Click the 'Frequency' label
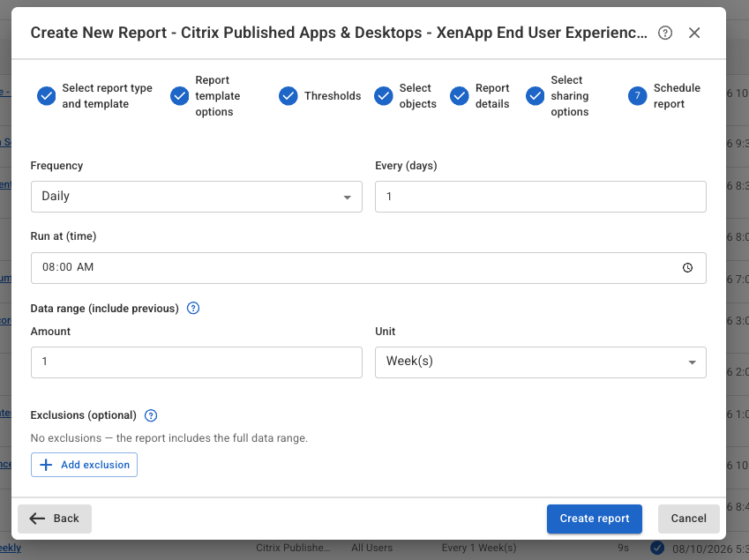 [56, 166]
